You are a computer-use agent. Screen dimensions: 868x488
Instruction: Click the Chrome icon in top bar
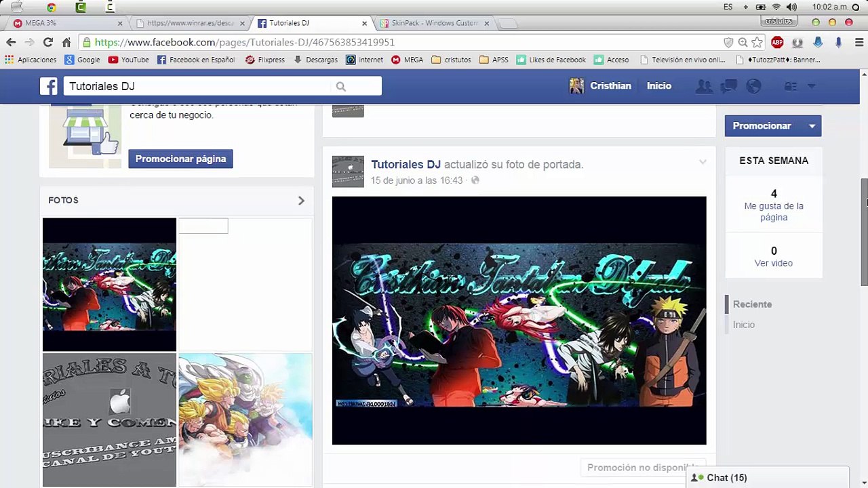coord(52,7)
